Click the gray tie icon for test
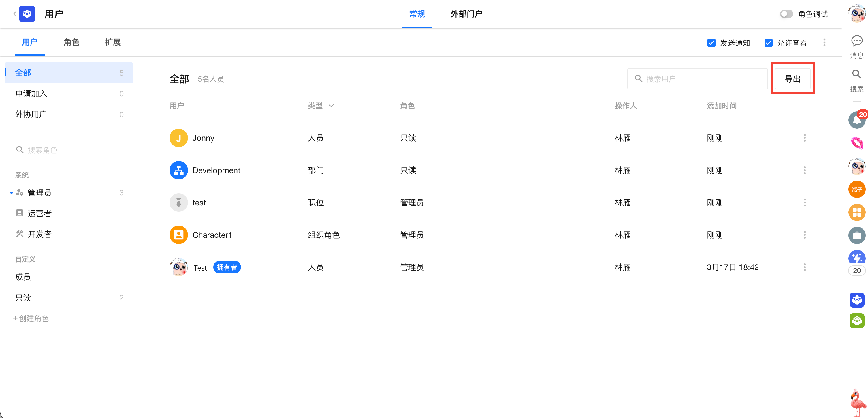The width and height of the screenshot is (868, 418). pos(179,203)
